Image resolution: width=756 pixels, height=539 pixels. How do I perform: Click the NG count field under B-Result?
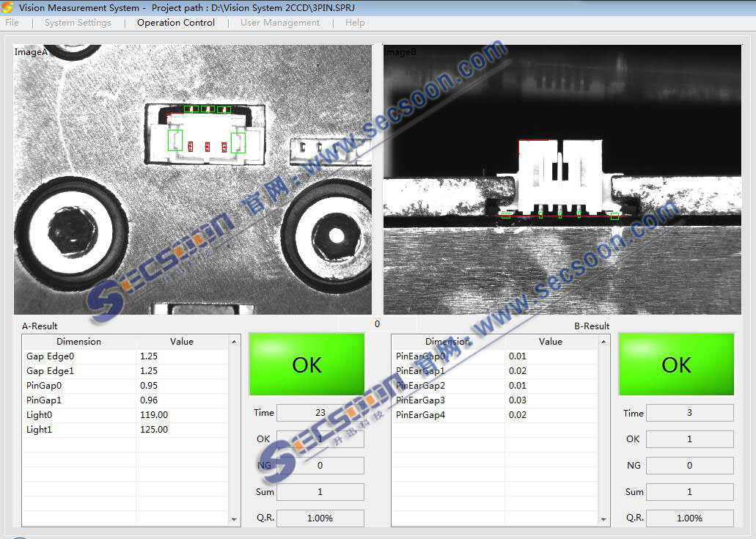coord(689,466)
